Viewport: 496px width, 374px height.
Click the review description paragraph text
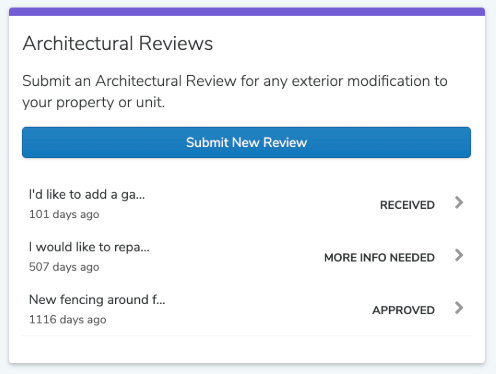pos(235,92)
